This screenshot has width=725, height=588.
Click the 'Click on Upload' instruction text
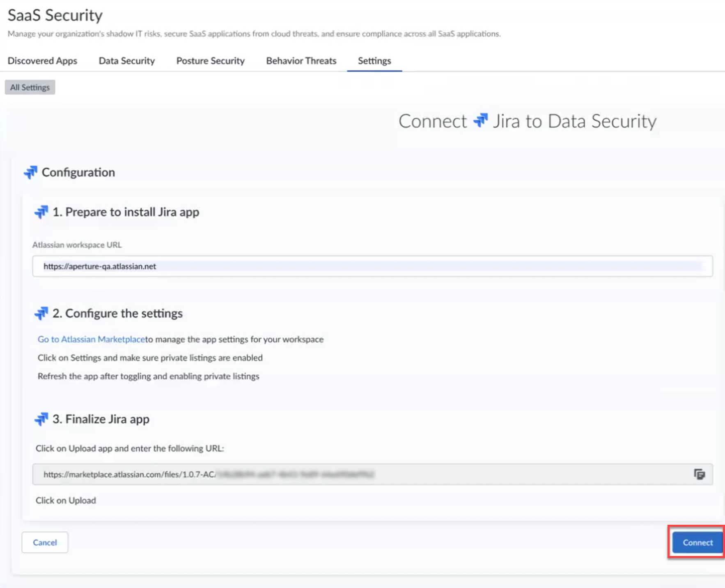tap(66, 500)
